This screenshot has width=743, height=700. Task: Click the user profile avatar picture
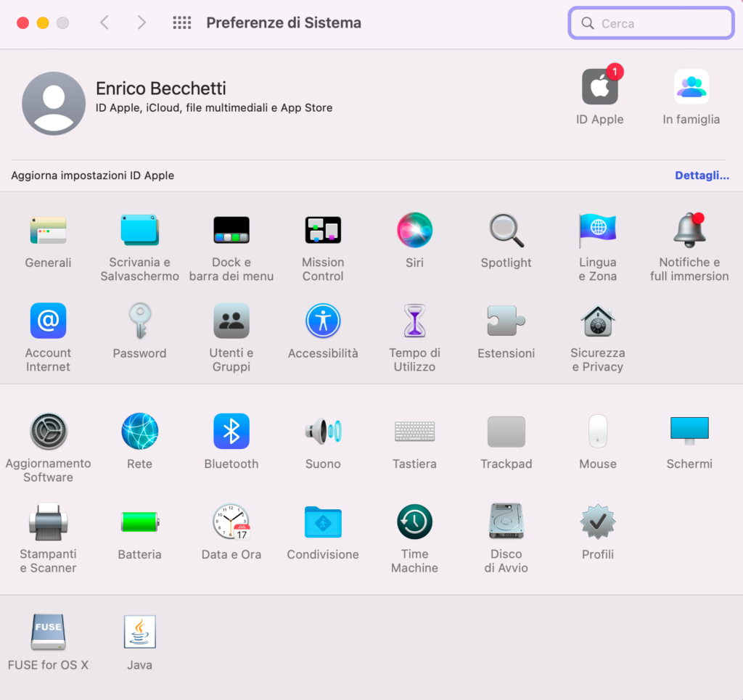click(x=54, y=104)
